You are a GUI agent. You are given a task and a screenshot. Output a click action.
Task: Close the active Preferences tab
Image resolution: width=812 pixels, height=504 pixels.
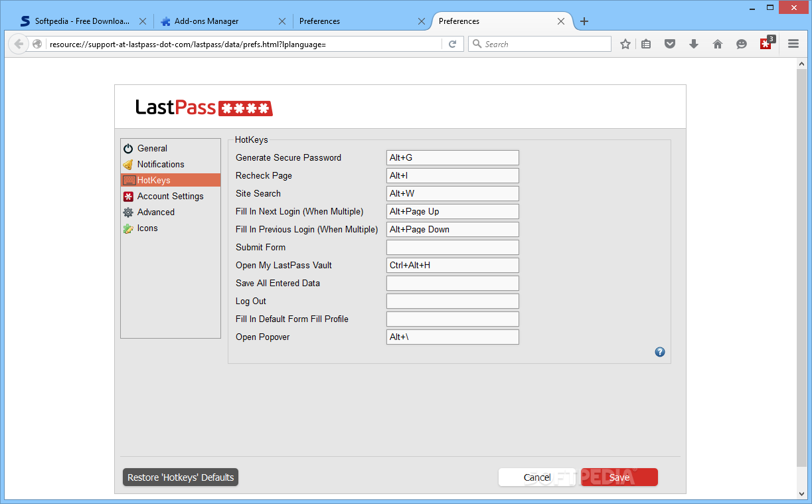click(561, 21)
